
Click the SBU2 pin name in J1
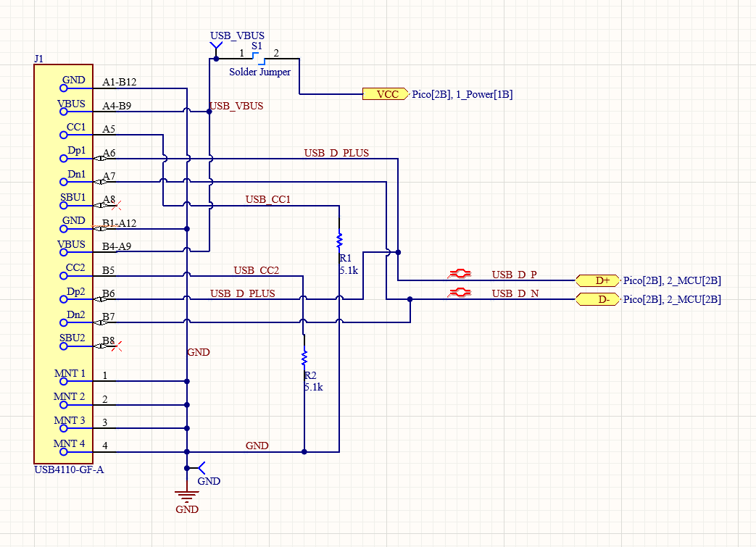72,338
